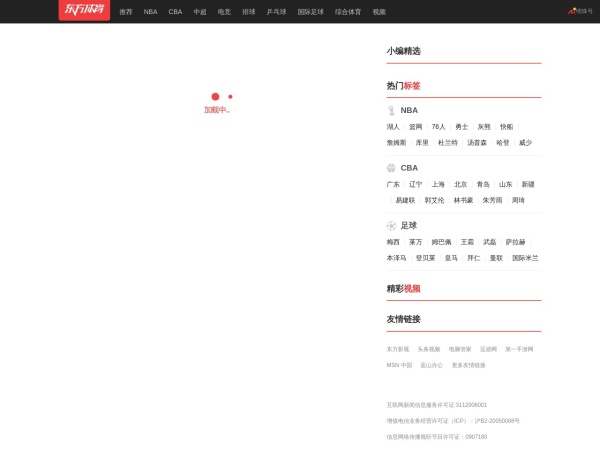Click the NBA heading in hot tags

click(x=409, y=111)
